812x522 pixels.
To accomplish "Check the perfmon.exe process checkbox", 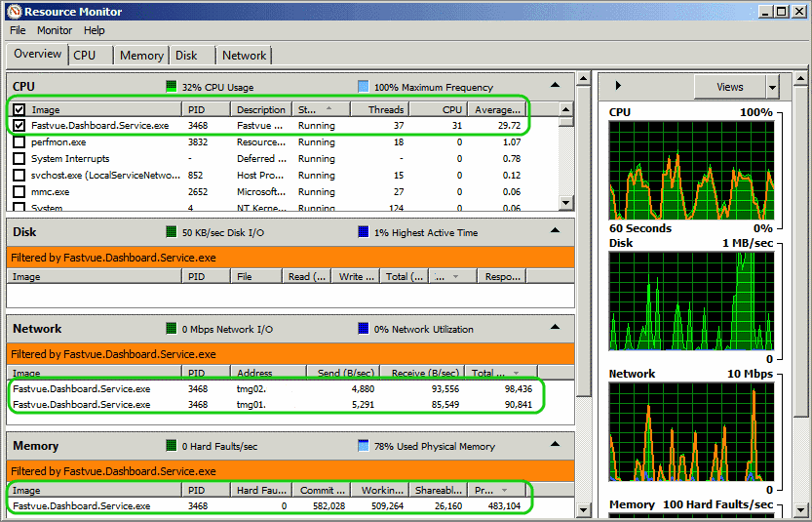I will coord(19,142).
